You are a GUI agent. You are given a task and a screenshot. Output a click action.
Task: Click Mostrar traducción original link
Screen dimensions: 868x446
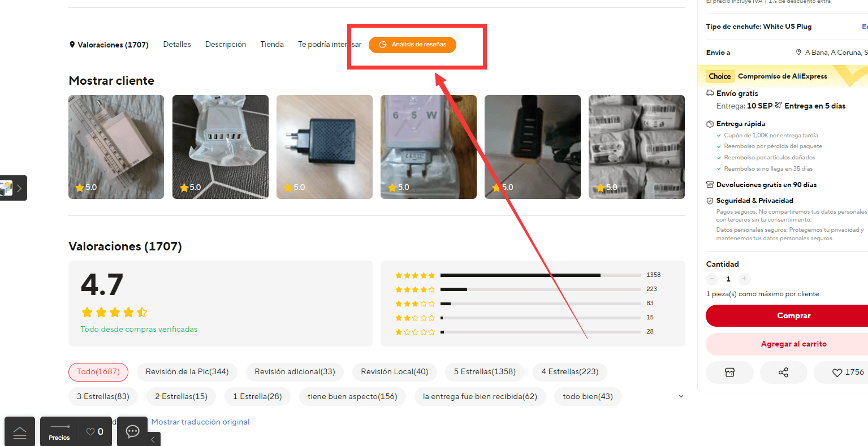tap(200, 422)
